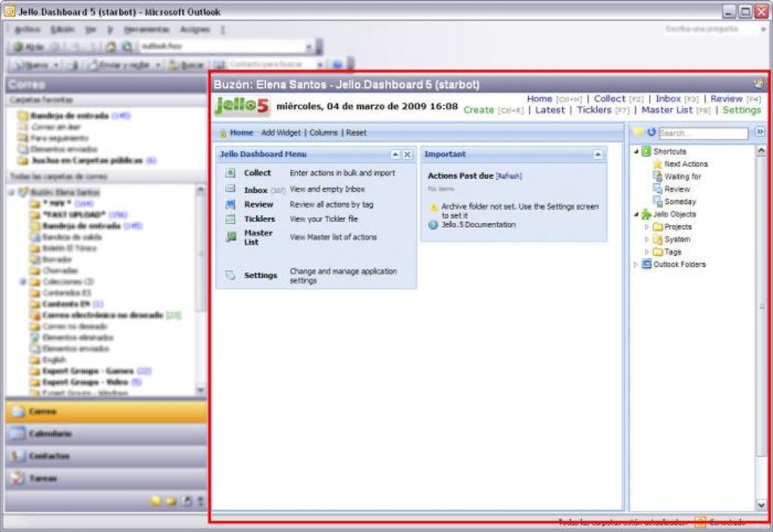Image resolution: width=773 pixels, height=532 pixels.
Task: Click the Settings icon in Dashboard Menu
Action: tap(230, 275)
